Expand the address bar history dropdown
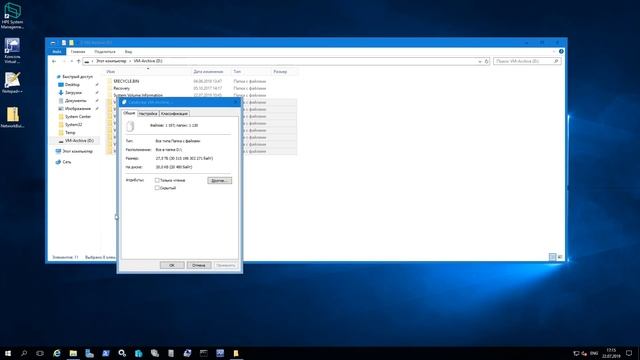The image size is (640, 360). pos(480,61)
